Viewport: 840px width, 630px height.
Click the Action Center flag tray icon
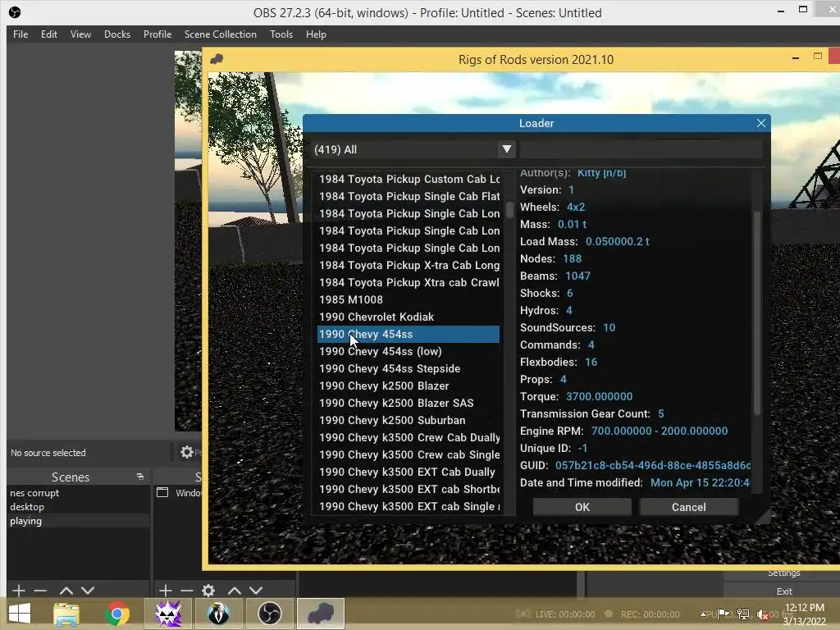[x=724, y=614]
